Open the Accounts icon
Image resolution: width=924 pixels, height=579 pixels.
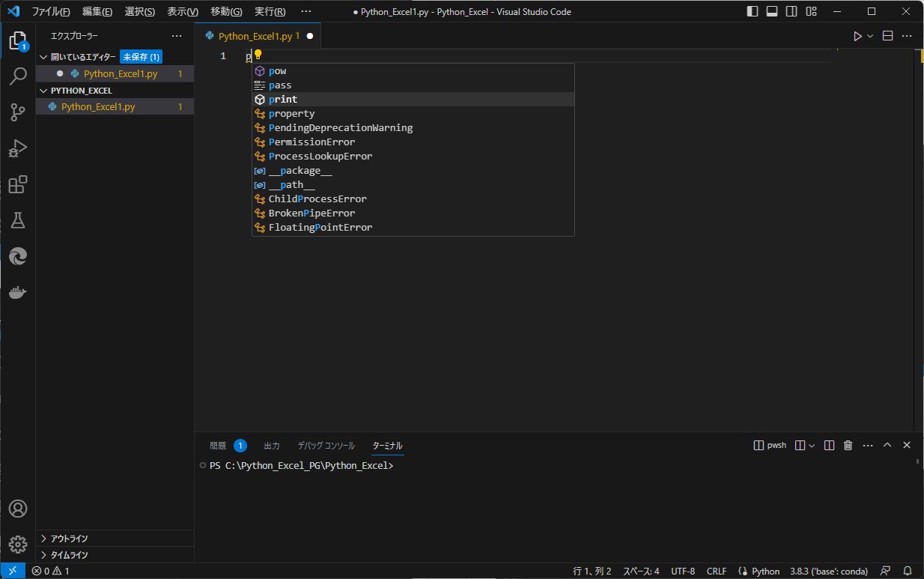[x=18, y=509]
